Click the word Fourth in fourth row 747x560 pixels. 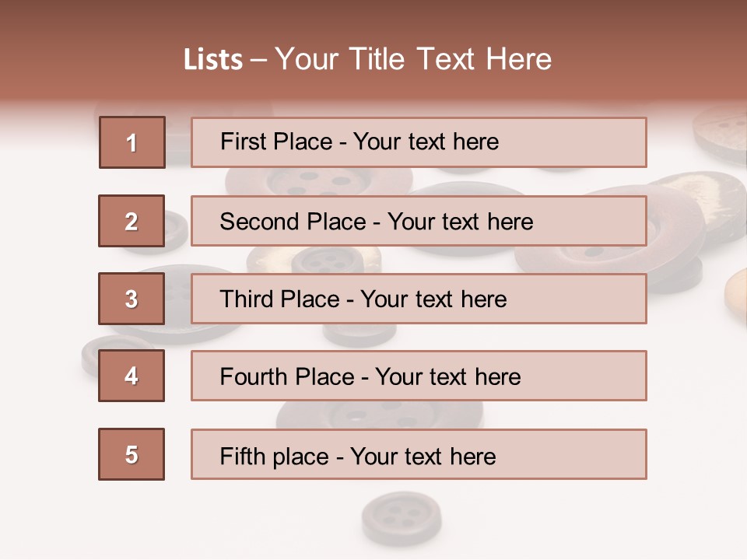[254, 377]
